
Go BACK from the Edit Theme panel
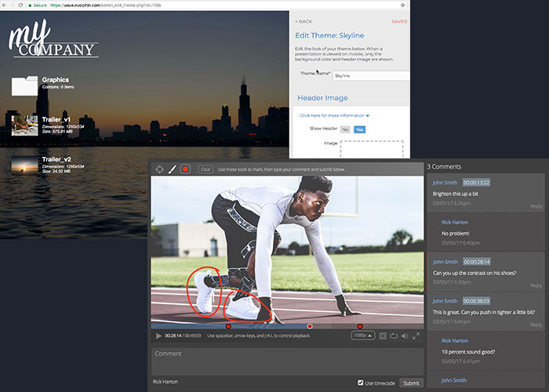tap(304, 21)
